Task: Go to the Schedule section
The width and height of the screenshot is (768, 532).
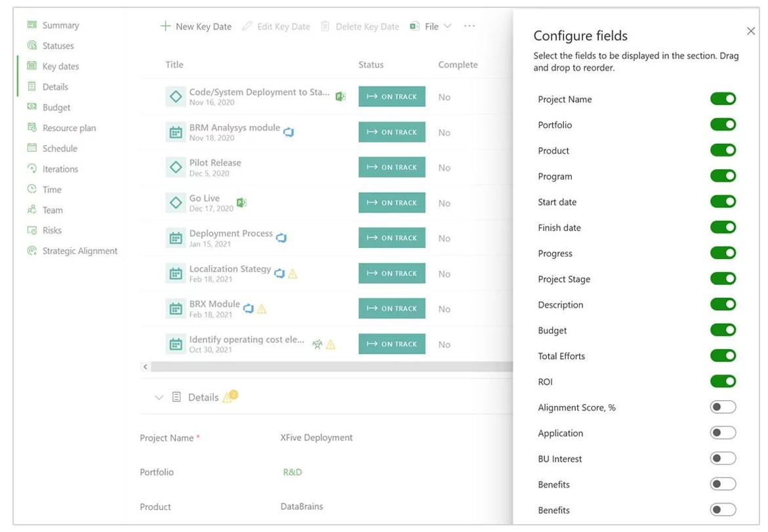Action: [x=60, y=148]
